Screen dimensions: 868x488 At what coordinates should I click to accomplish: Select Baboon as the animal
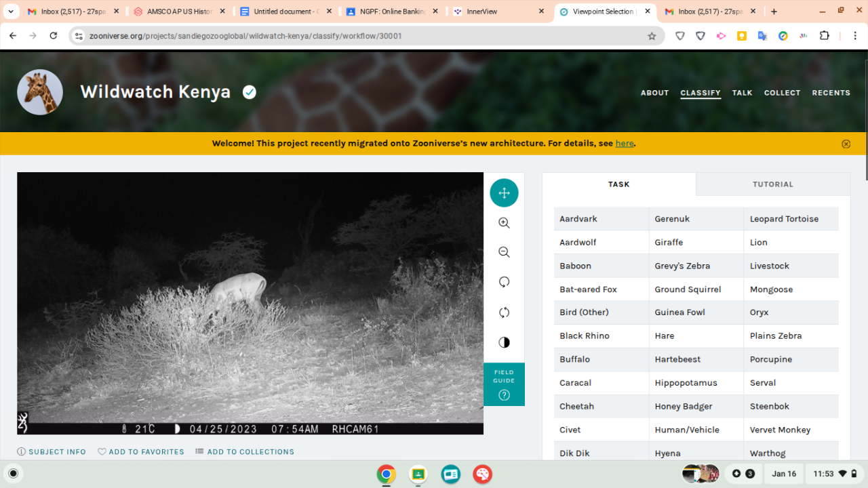click(601, 266)
